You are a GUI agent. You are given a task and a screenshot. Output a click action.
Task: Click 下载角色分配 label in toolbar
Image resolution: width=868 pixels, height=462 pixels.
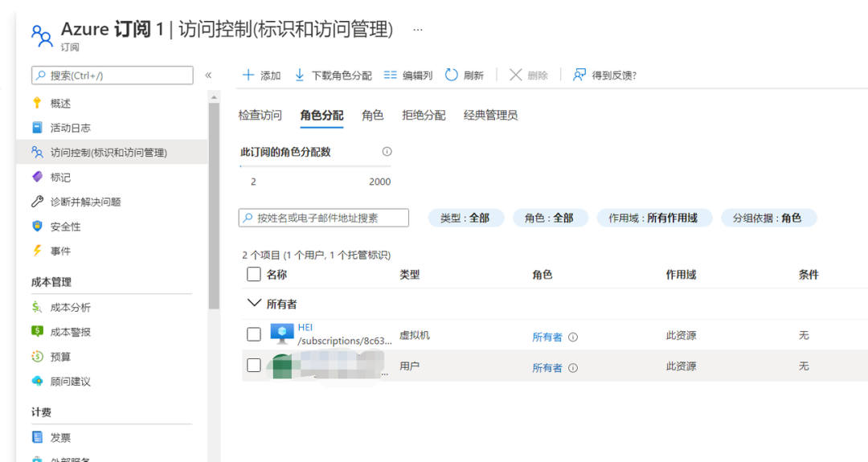coord(342,76)
